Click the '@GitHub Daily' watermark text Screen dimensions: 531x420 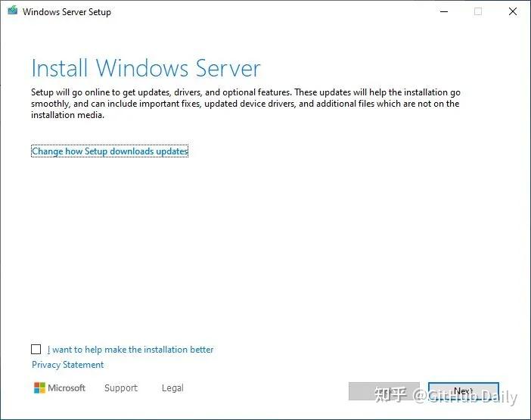[x=466, y=397]
